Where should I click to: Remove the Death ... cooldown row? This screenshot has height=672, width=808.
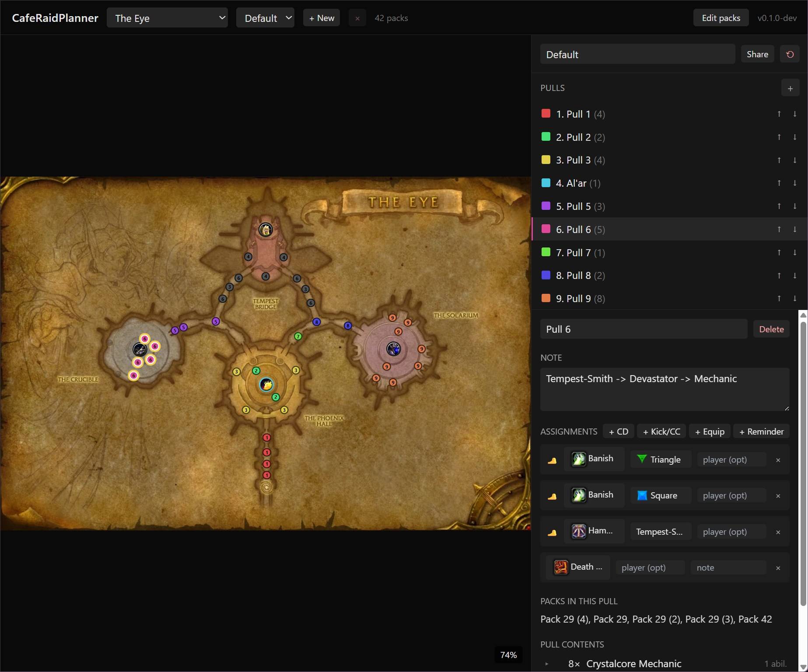point(778,568)
